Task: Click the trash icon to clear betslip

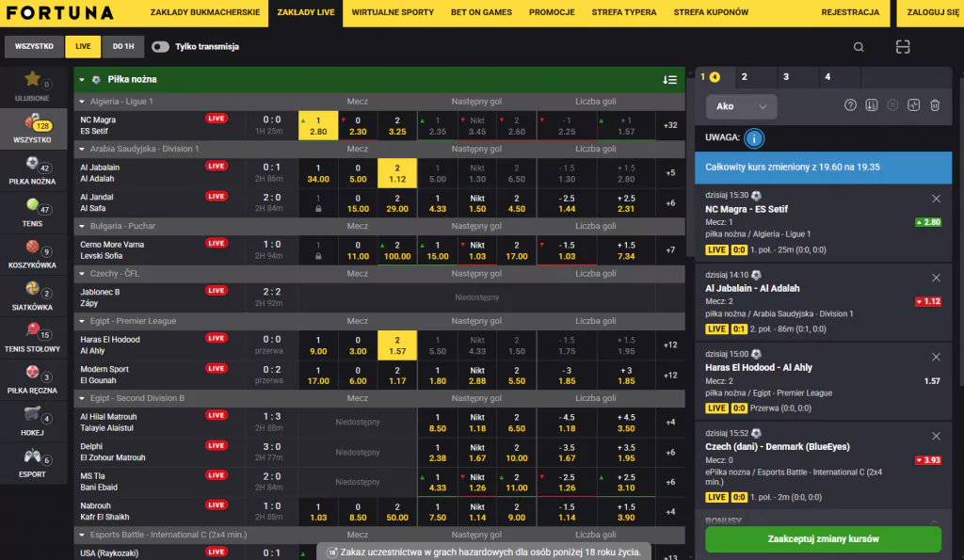Action: 935,106
